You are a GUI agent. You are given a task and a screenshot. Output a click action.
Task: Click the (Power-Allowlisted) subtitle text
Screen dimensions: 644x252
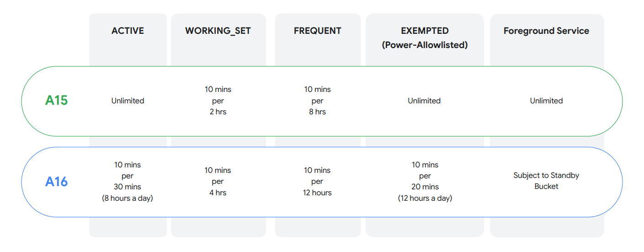(425, 45)
